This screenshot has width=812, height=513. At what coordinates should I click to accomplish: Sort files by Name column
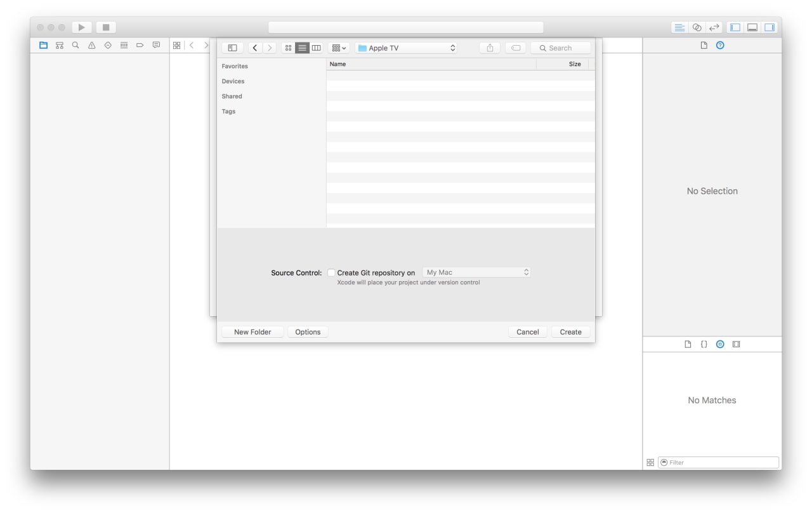coord(431,64)
